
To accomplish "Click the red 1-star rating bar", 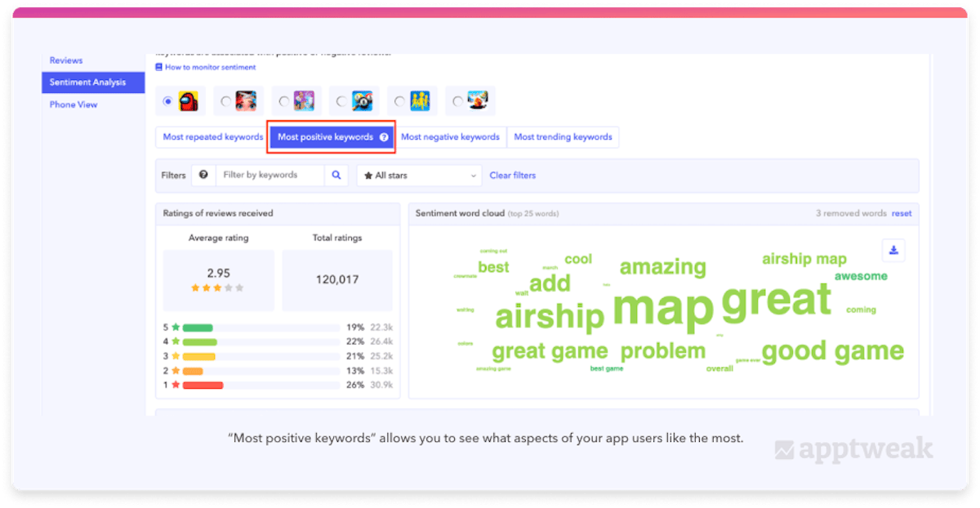I will pyautogui.click(x=203, y=385).
